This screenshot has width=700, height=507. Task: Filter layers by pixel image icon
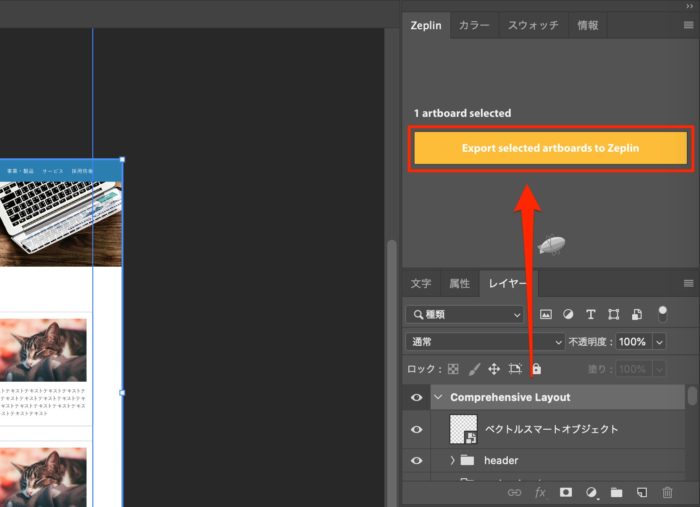tap(546, 314)
